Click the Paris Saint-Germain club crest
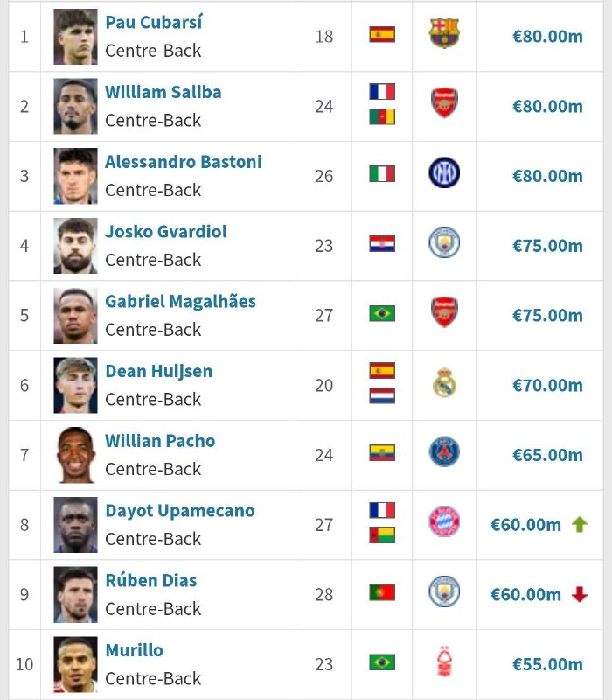 pos(444,453)
